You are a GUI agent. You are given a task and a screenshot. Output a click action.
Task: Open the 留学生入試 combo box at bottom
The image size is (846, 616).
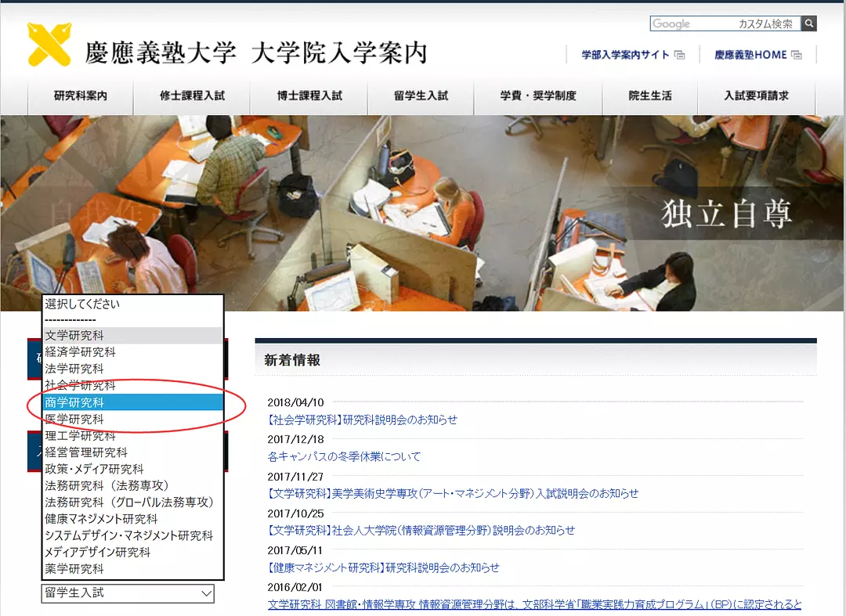128,594
